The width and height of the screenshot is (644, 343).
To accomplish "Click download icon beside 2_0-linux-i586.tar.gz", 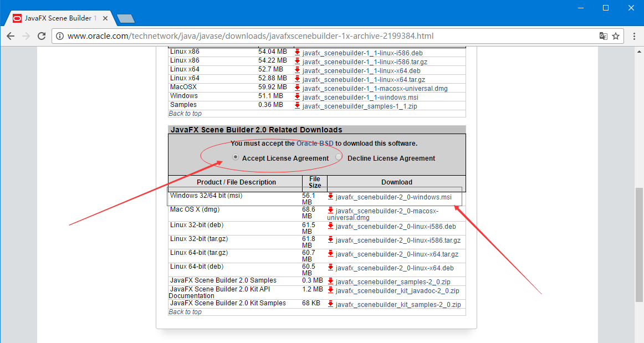I will tap(331, 239).
